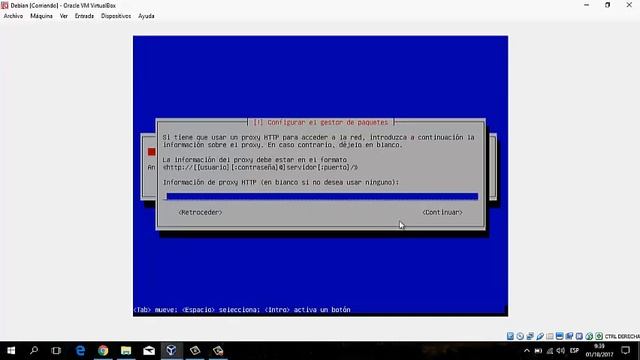Image resolution: width=640 pixels, height=360 pixels.
Task: Open the Máquina menu
Action: pos(41,16)
